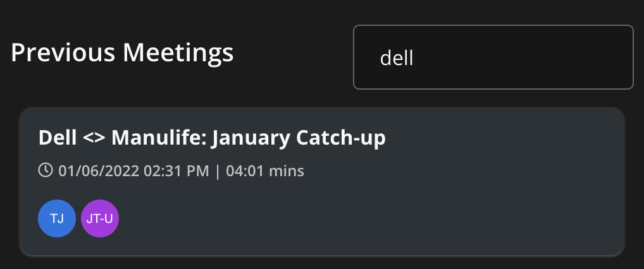Click the word Catch-up in the title
Viewport: 644px width, 269px height.
pos(340,138)
